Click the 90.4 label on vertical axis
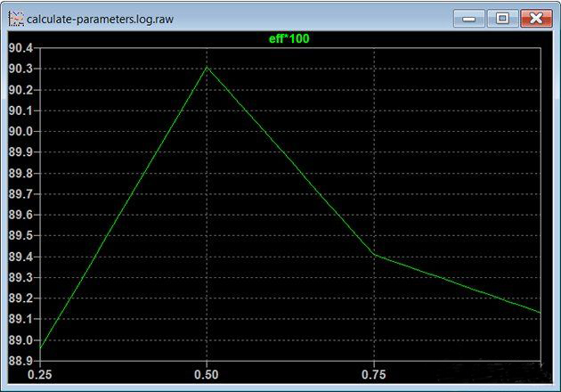561x392 pixels. click(20, 48)
